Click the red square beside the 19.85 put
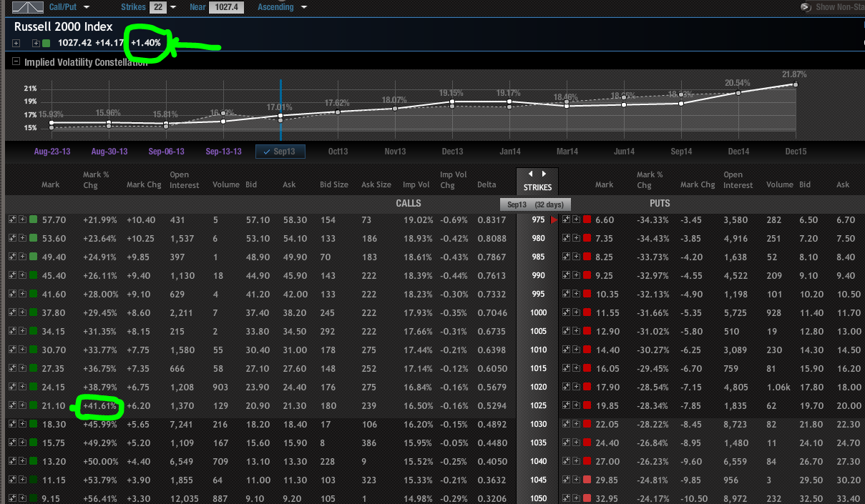Image resolution: width=865 pixels, height=504 pixels. tap(587, 405)
